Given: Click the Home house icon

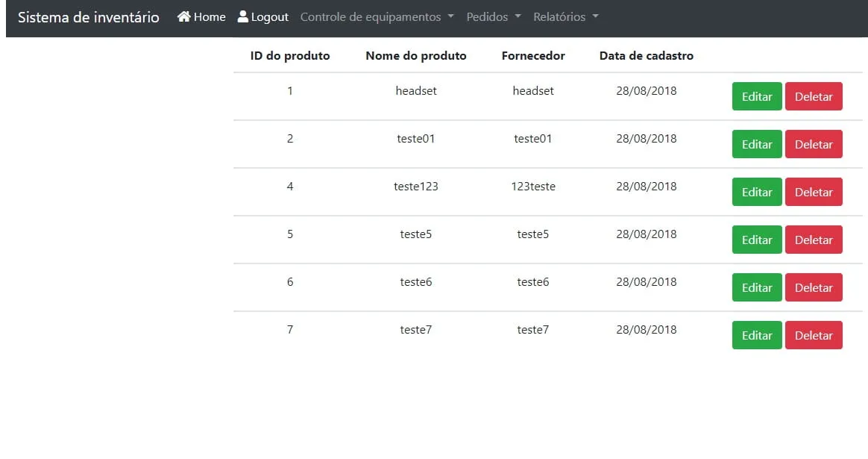Looking at the screenshot, I should (184, 16).
